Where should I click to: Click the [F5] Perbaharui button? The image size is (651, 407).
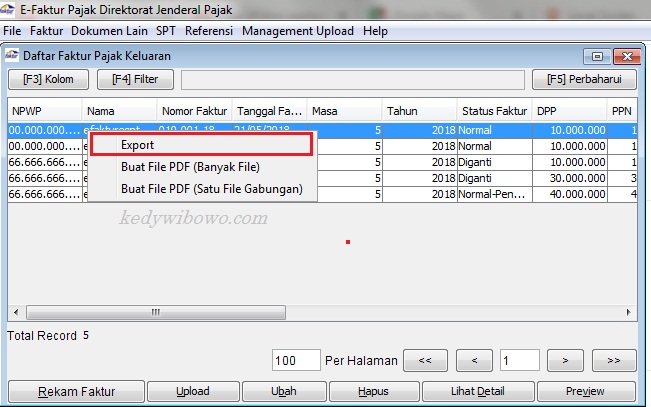point(584,79)
